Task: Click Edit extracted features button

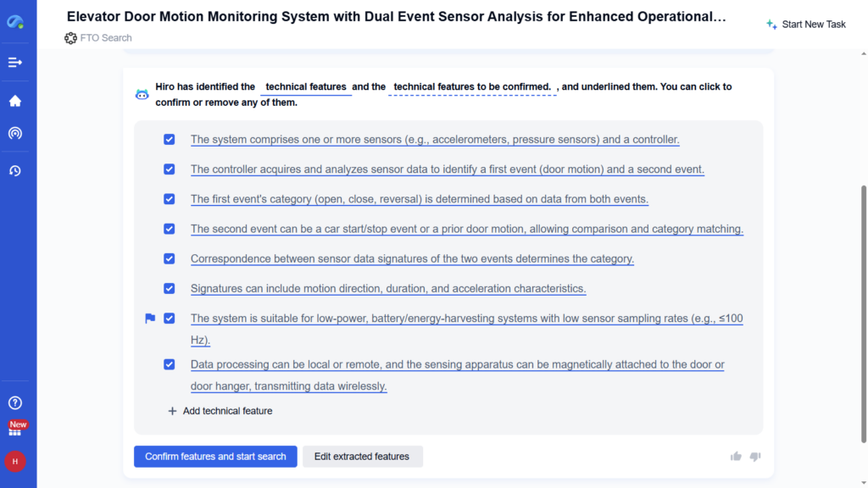Action: pos(362,457)
